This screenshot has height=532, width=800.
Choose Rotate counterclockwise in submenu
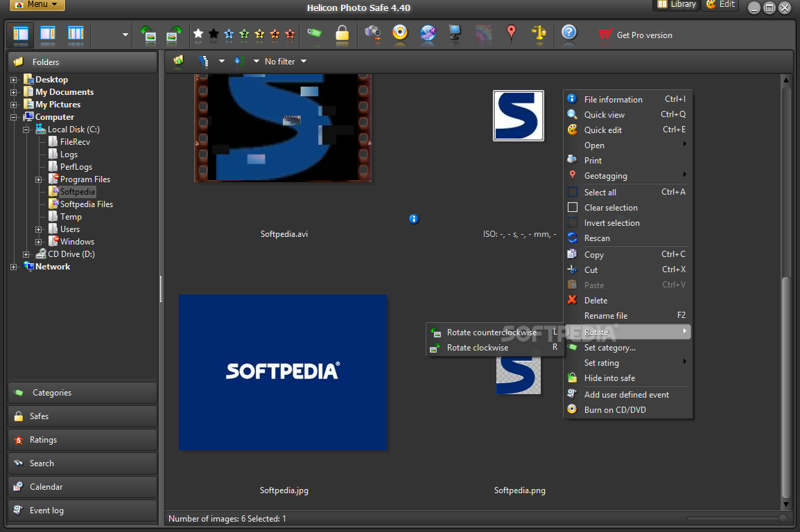tap(495, 332)
